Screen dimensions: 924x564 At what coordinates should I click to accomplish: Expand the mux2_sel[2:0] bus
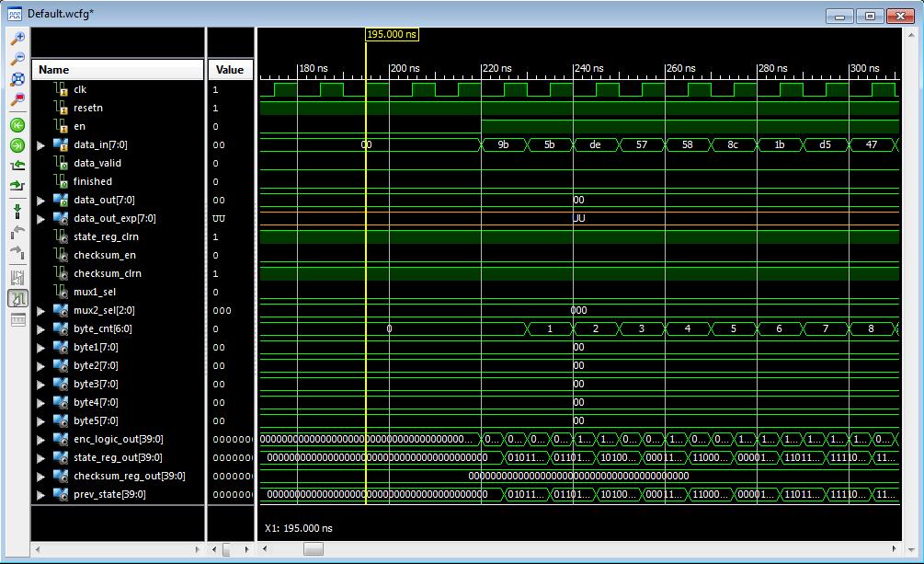pos(40,311)
